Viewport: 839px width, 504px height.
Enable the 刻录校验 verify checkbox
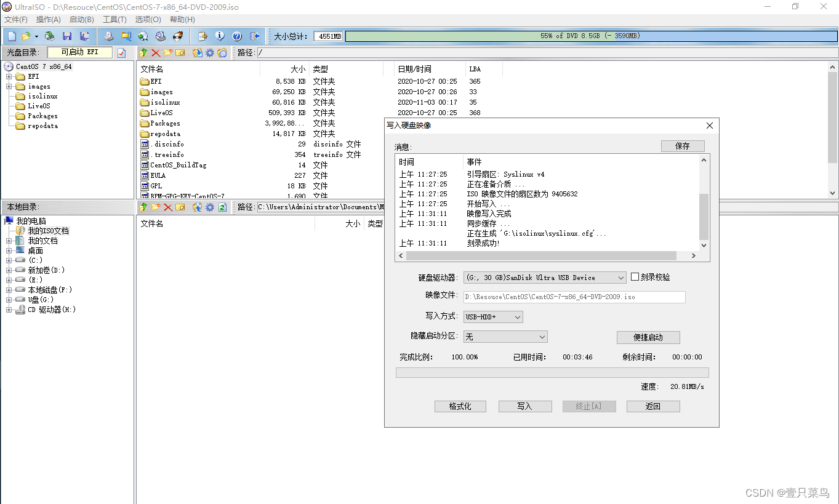pyautogui.click(x=635, y=278)
